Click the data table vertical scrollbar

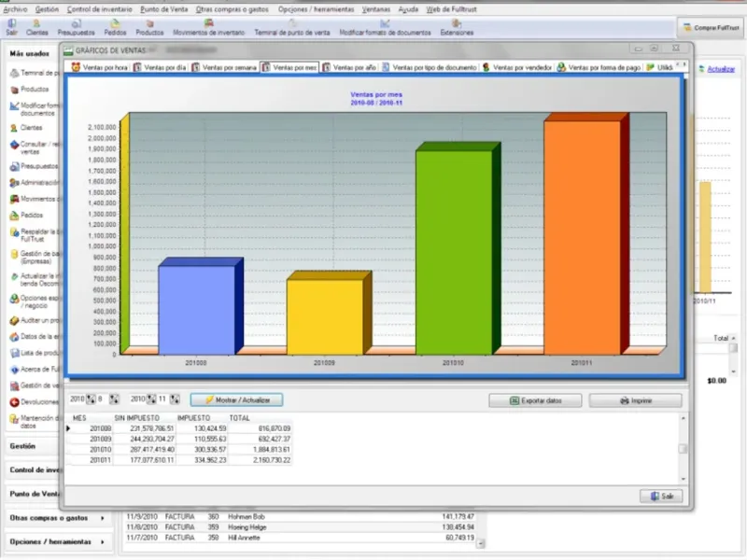(683, 449)
